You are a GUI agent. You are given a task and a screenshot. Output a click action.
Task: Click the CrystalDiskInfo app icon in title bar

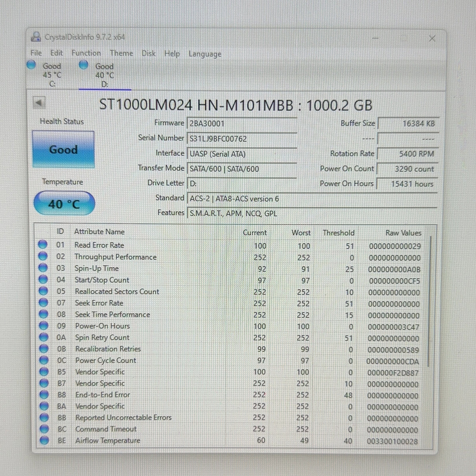pyautogui.click(x=36, y=37)
